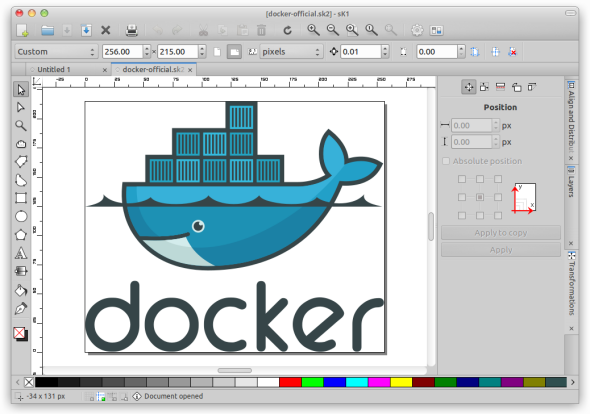Click the page width input field
Image resolution: width=590 pixels, height=414 pixels.
pyautogui.click(x=123, y=52)
